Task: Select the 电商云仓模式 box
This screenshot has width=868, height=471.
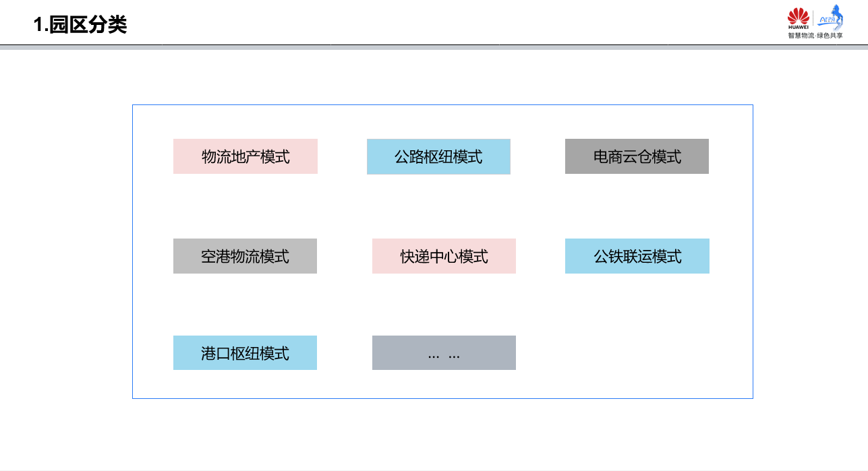Action: click(637, 156)
